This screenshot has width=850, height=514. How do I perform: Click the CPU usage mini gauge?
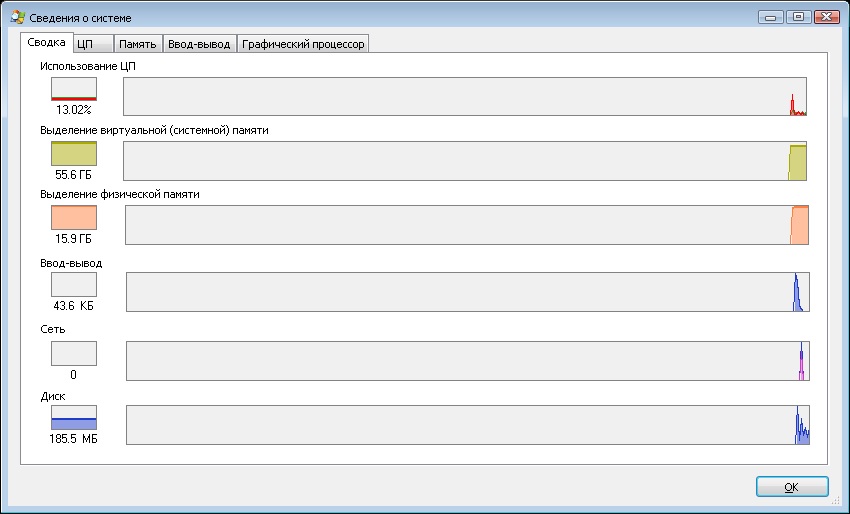pyautogui.click(x=74, y=89)
